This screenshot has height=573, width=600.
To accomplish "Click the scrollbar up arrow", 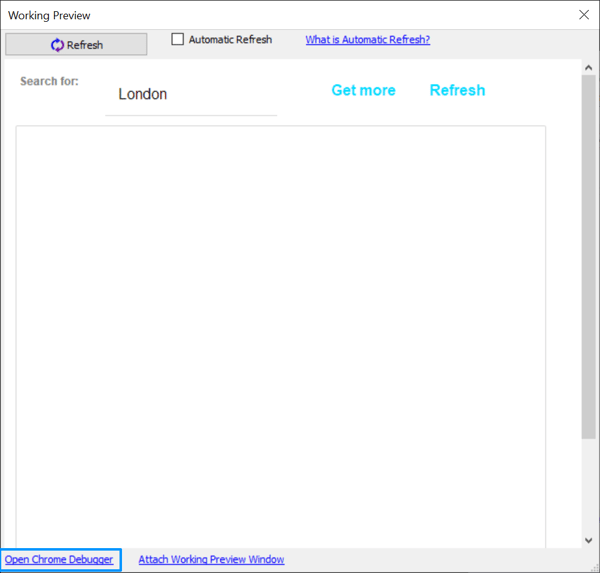I will coord(589,68).
